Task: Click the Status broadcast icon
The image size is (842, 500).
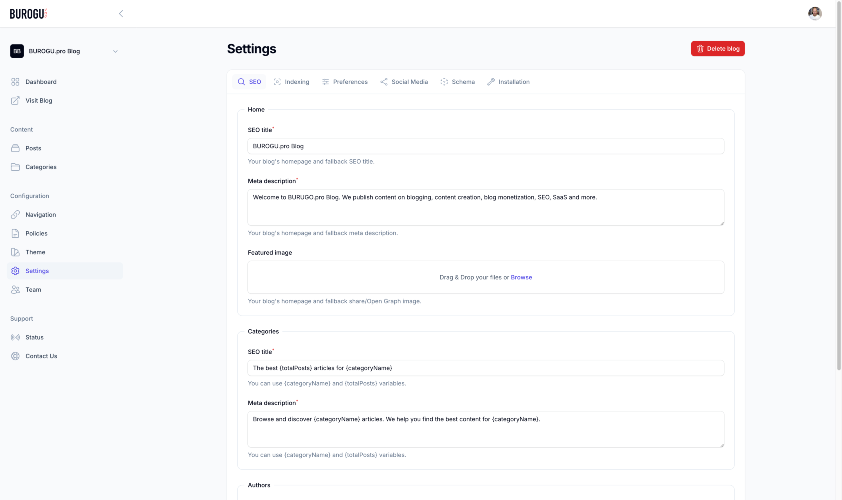Action: [x=15, y=337]
